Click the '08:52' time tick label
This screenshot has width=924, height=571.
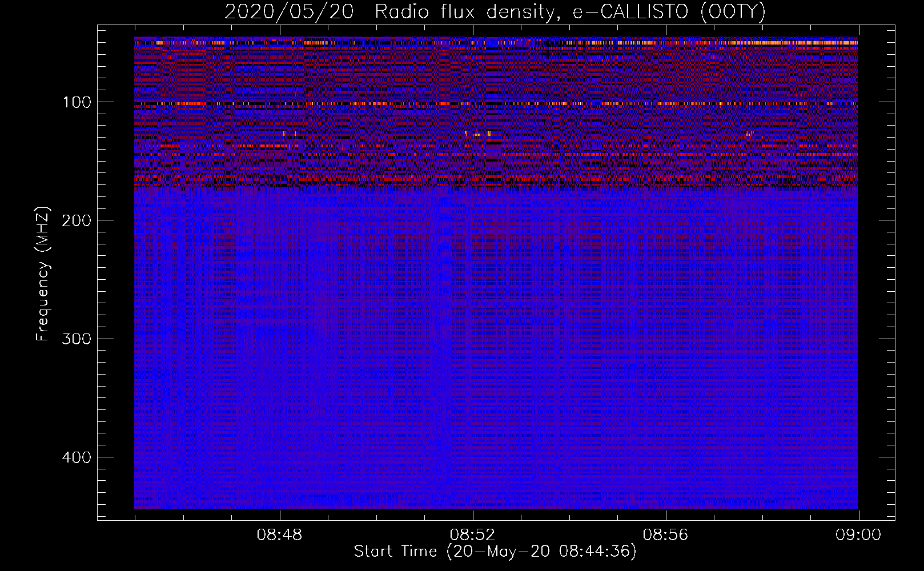(x=472, y=535)
